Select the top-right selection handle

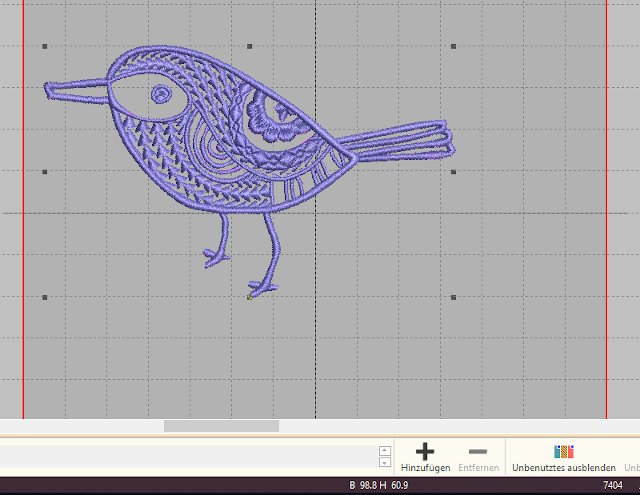[453, 47]
